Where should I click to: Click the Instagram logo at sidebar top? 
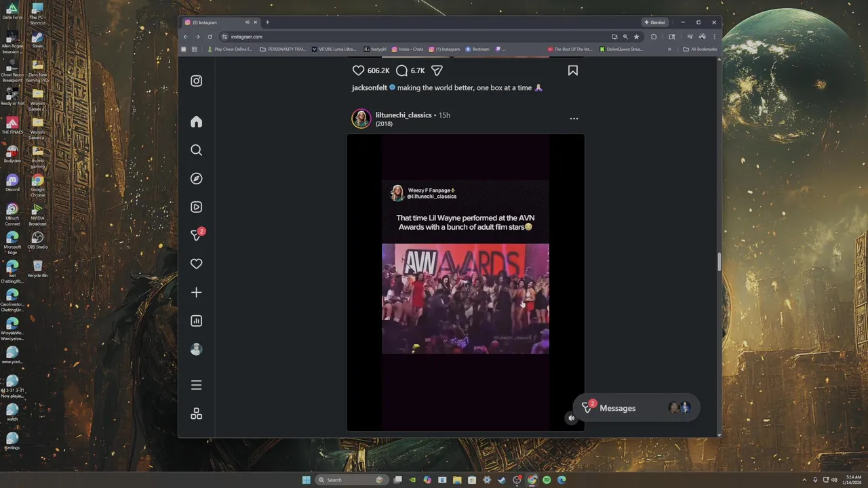[196, 81]
